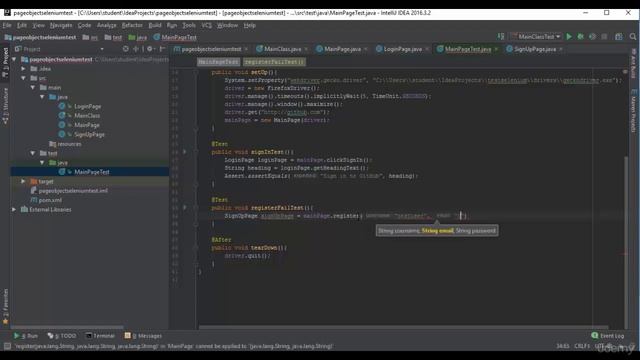Open the File menu
640x360 pixels.
click(x=7, y=25)
